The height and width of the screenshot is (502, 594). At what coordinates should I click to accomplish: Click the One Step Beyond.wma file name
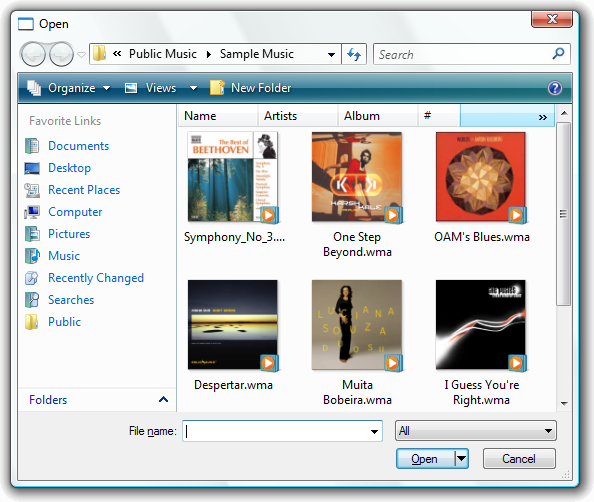point(357,244)
